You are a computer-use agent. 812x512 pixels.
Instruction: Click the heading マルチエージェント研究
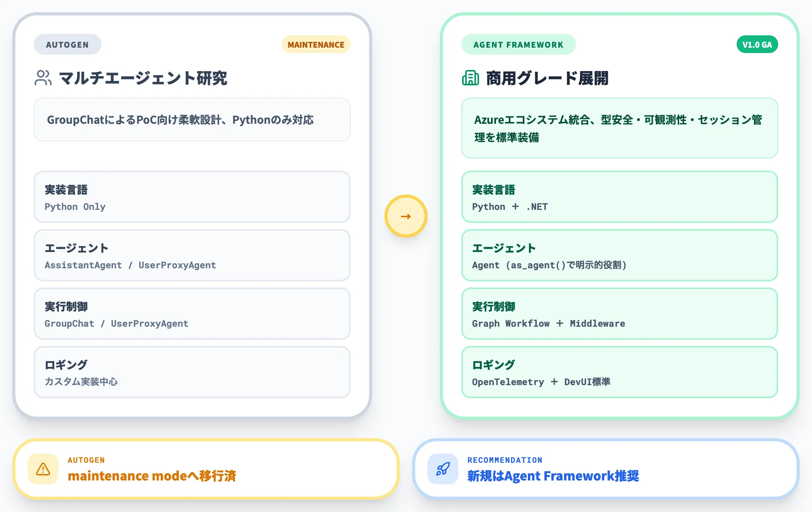coord(143,78)
